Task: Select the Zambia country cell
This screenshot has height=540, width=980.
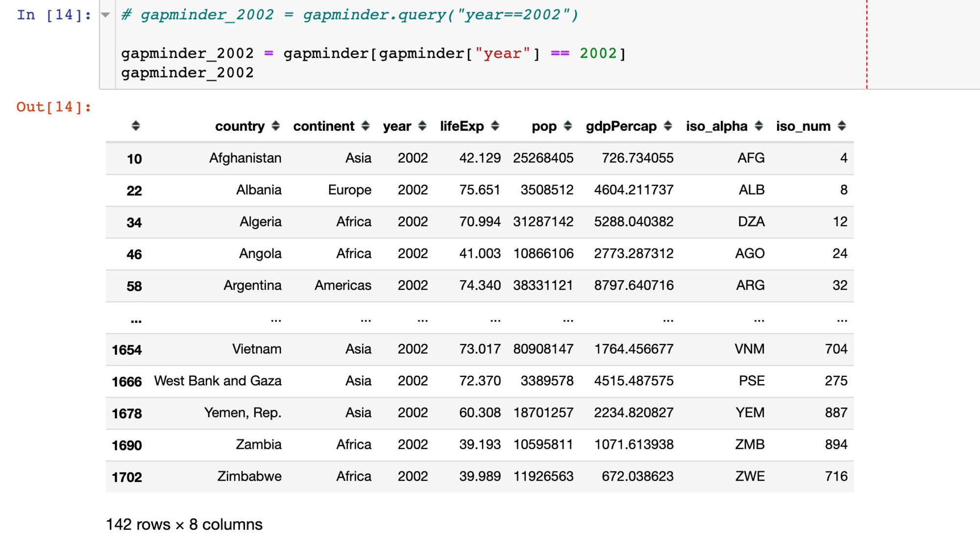Action: tap(259, 444)
